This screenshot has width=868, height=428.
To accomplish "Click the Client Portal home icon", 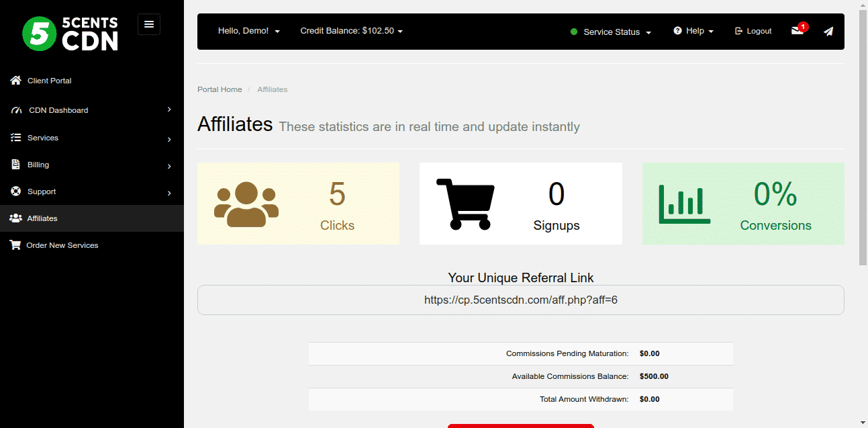I will [x=15, y=81].
